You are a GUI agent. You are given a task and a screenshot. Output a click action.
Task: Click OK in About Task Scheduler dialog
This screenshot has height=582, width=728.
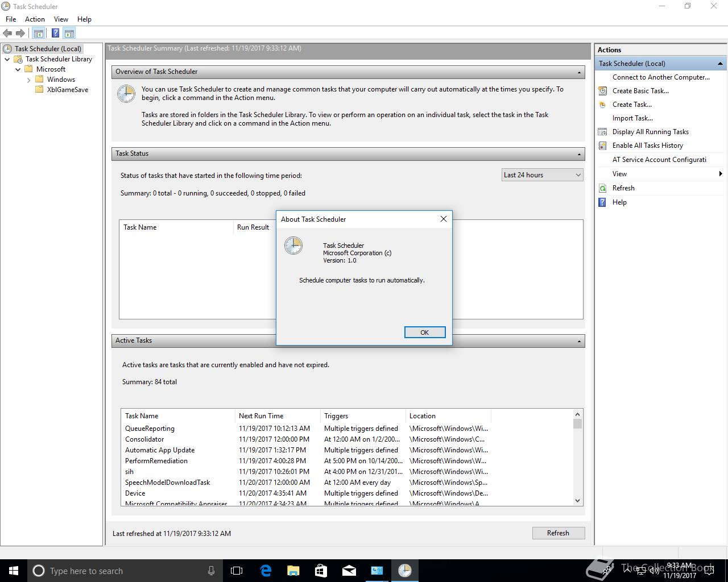coord(424,332)
